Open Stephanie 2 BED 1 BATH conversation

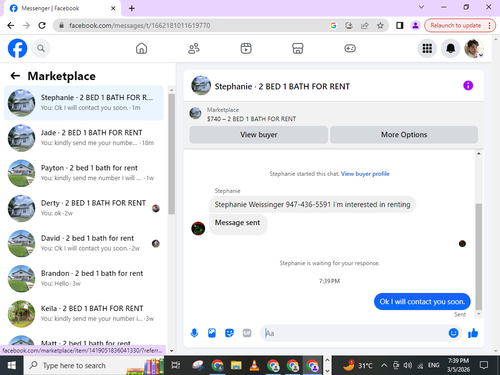coord(84,103)
